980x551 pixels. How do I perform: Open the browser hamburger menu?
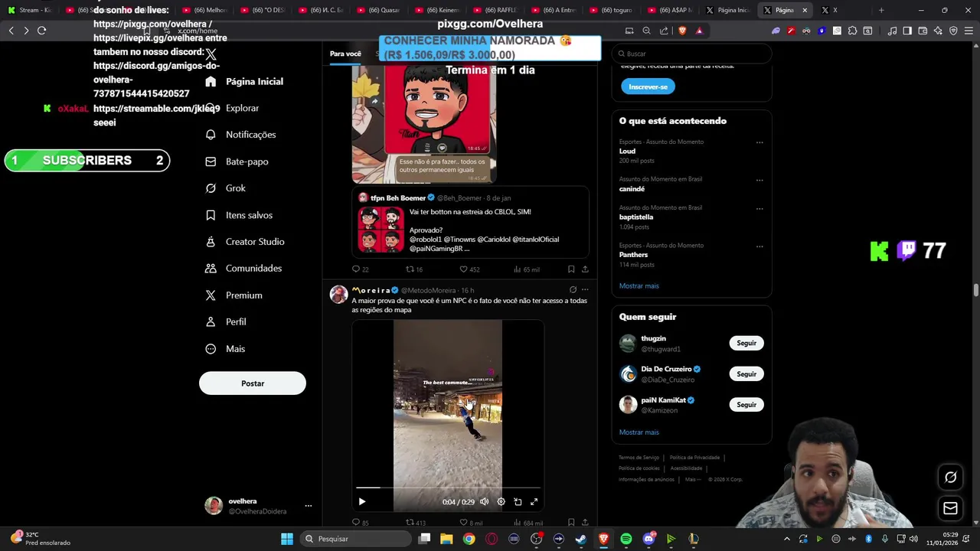click(x=968, y=31)
